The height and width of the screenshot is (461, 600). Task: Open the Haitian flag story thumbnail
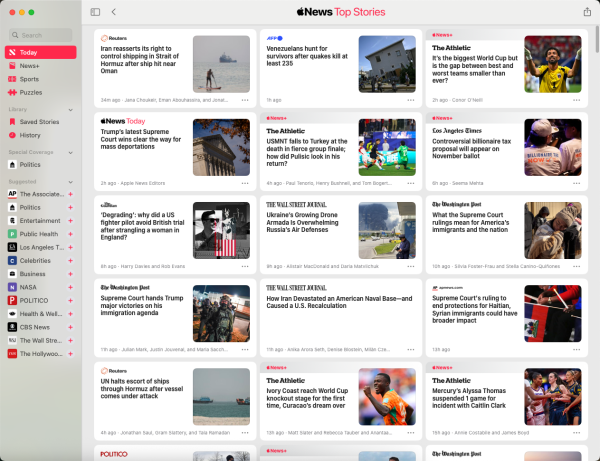pyautogui.click(x=553, y=313)
